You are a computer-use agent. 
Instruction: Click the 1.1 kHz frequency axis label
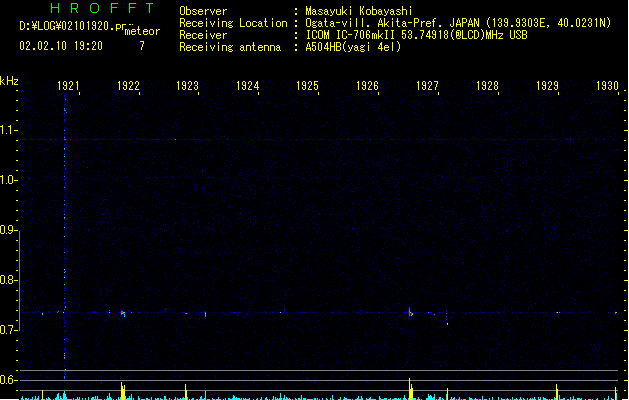coord(8,130)
